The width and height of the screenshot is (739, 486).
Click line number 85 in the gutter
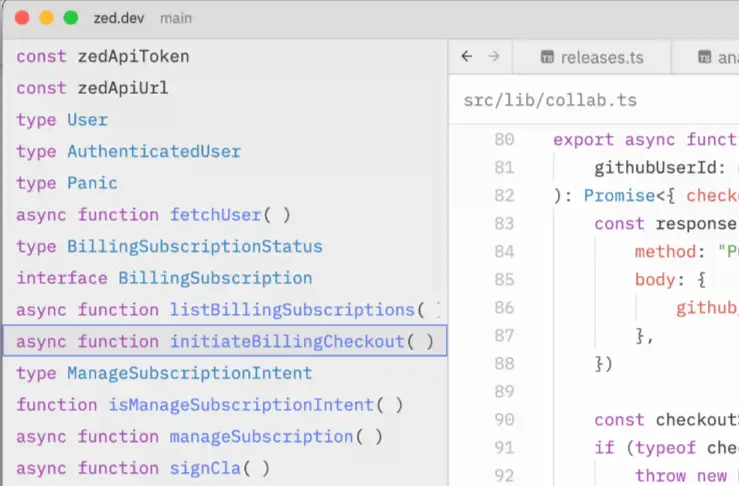tap(504, 280)
